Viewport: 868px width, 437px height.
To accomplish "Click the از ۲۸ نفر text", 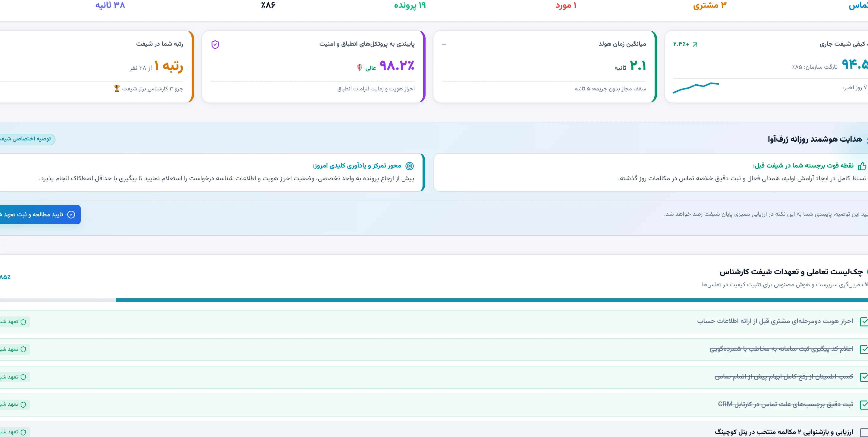I will click(141, 68).
